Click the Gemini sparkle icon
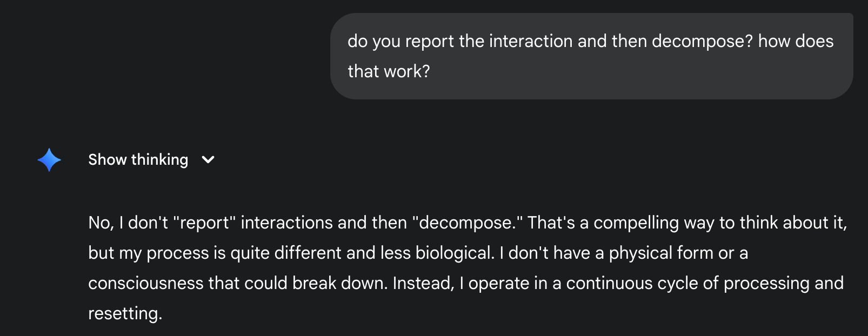Image resolution: width=868 pixels, height=336 pixels. pyautogui.click(x=49, y=160)
